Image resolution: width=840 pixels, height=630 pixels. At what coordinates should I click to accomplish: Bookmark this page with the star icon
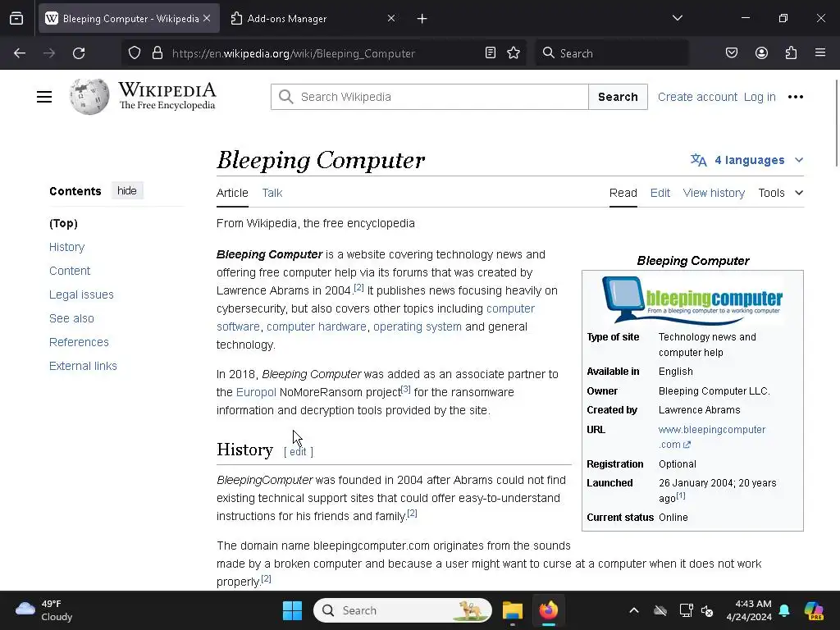(x=514, y=52)
